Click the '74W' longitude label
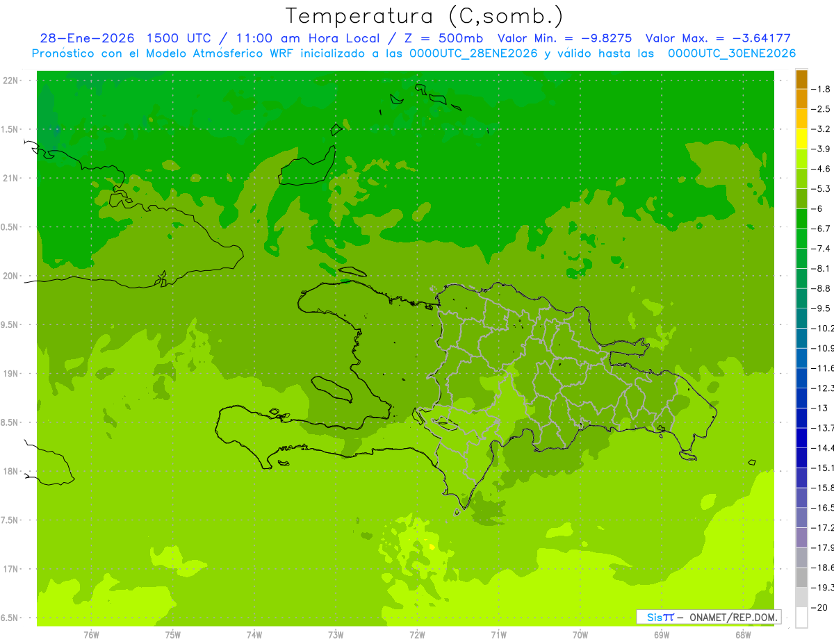This screenshot has width=834, height=644. point(254,635)
